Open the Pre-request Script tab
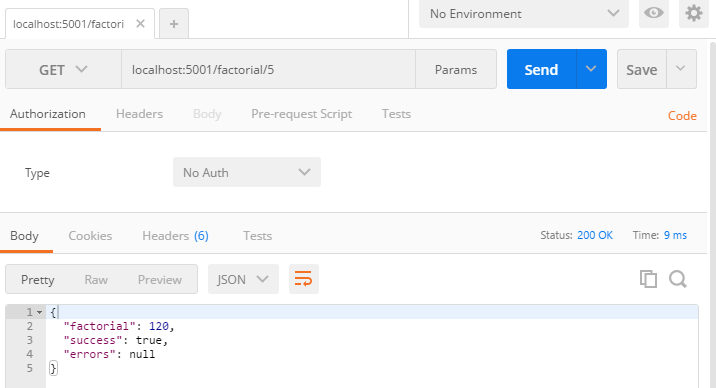Image resolution: width=716 pixels, height=388 pixels. (301, 114)
